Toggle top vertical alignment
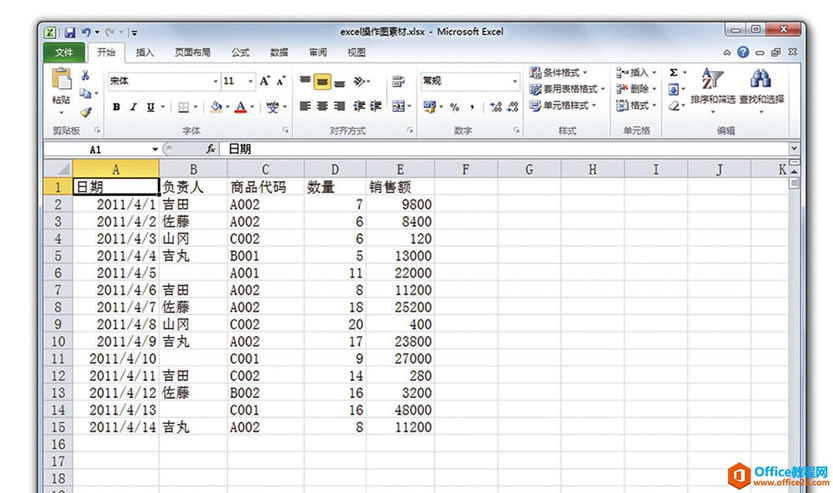This screenshot has height=493, width=833. click(x=305, y=81)
